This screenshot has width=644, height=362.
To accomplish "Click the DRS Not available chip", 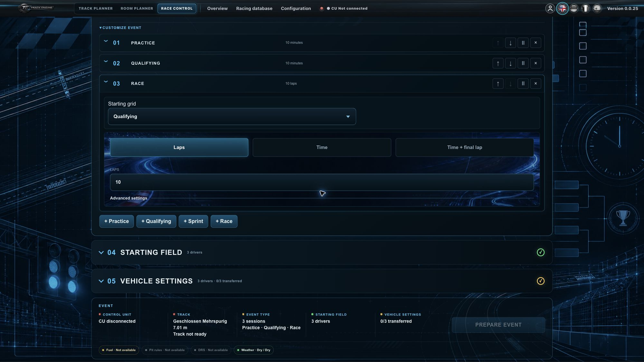I will pyautogui.click(x=211, y=350).
